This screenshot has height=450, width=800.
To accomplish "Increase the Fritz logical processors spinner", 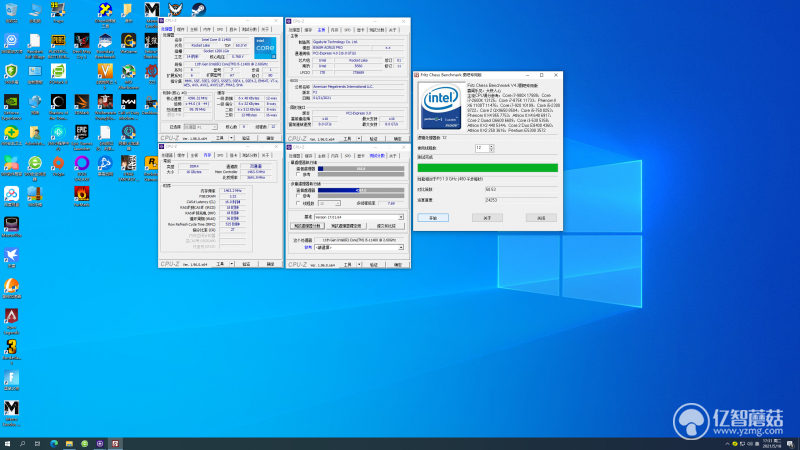I will pyautogui.click(x=491, y=146).
